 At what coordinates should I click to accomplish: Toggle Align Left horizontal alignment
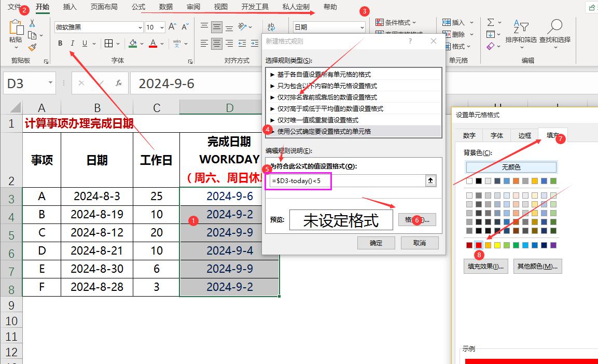pos(204,44)
